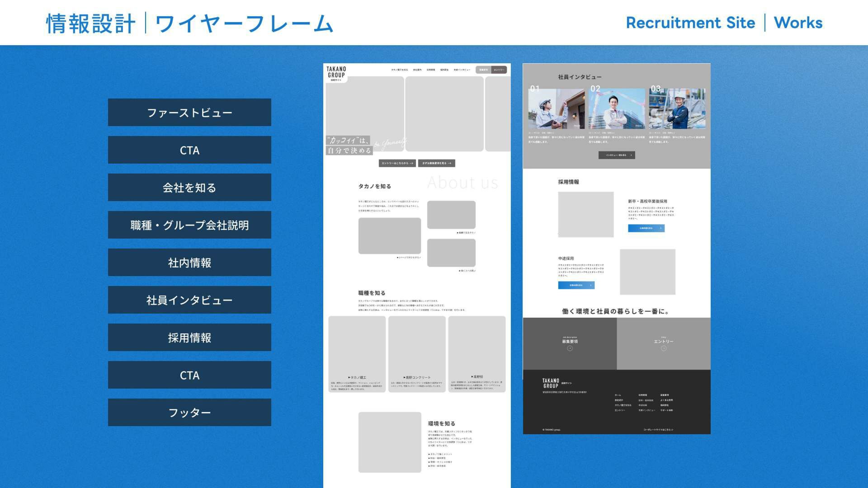Click the blue button under 新卒・高校卒業後採用
868x488 pixels.
coord(646,228)
